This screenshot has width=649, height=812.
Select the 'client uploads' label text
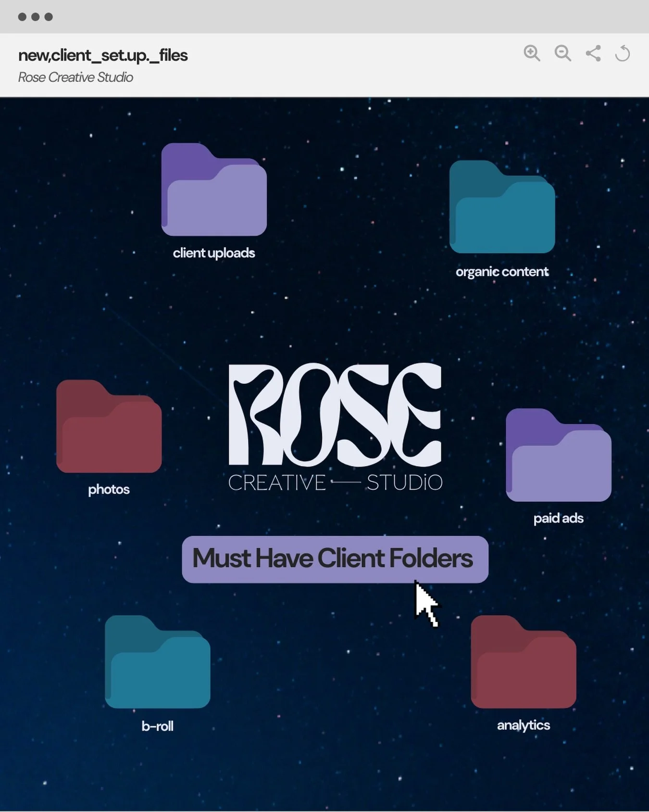click(214, 253)
